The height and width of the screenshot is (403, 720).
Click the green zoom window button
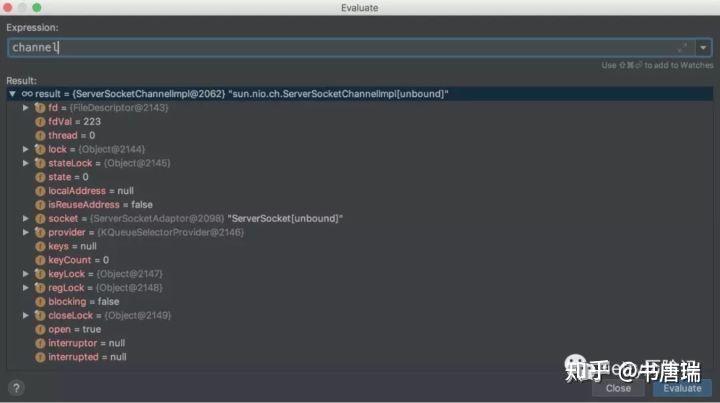(x=37, y=7)
